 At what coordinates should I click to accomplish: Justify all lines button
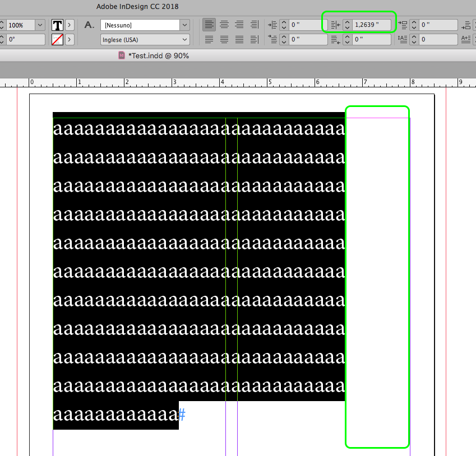click(239, 39)
